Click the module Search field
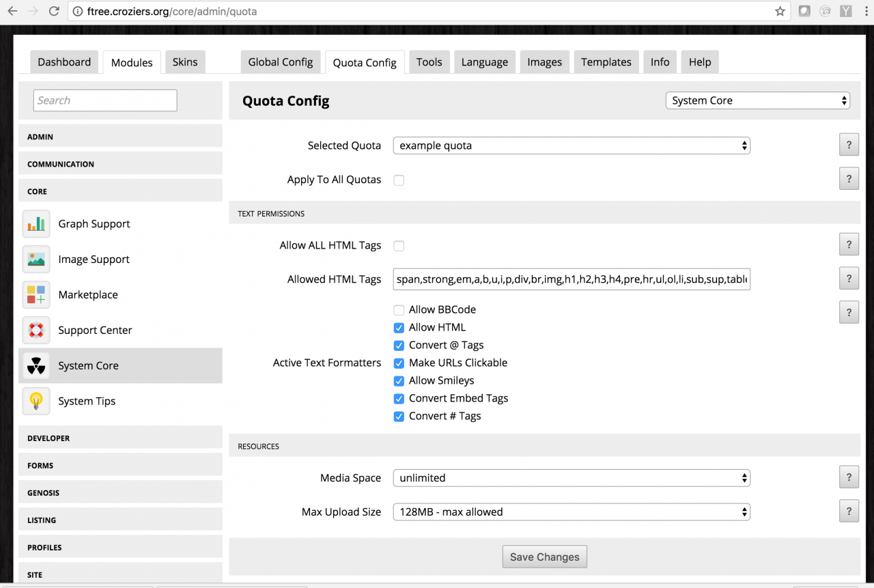 tap(105, 100)
